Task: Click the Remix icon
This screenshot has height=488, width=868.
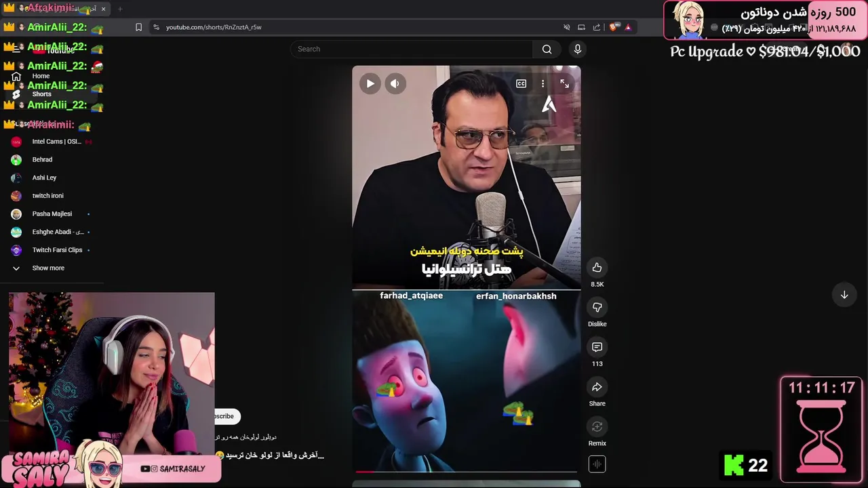Action: coord(597,427)
